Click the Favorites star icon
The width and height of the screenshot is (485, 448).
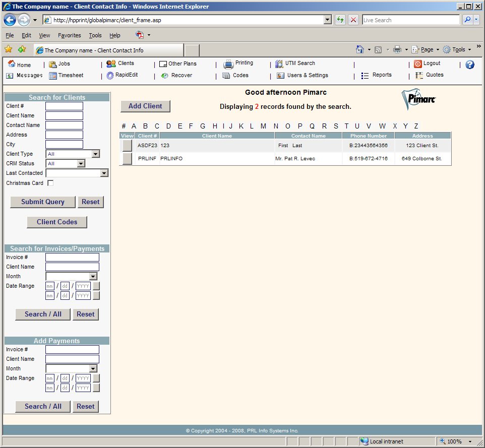[x=9, y=49]
